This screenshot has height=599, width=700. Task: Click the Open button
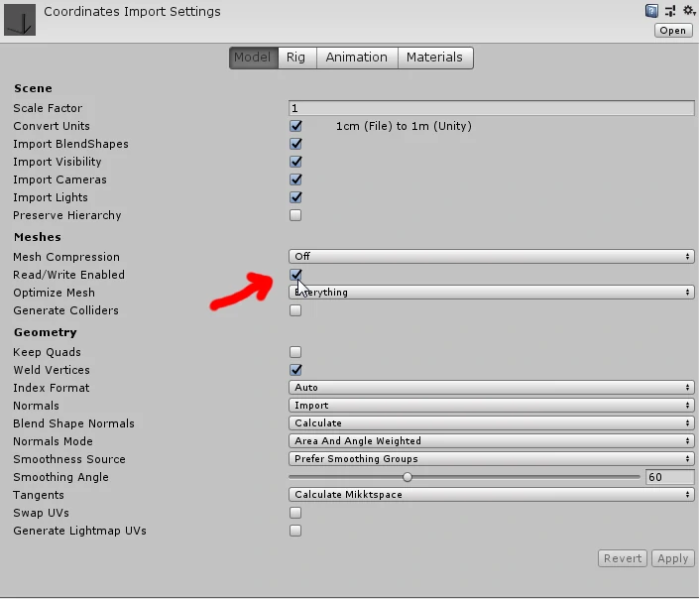[673, 31]
